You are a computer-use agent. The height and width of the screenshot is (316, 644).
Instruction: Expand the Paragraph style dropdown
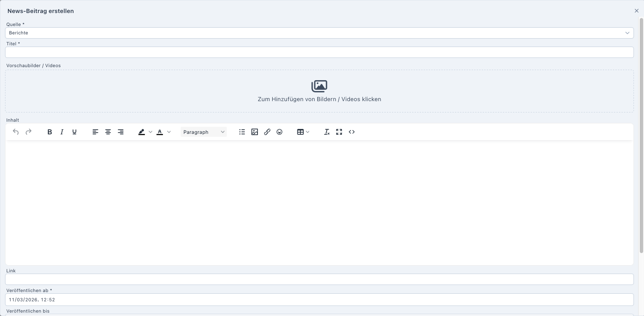click(204, 132)
